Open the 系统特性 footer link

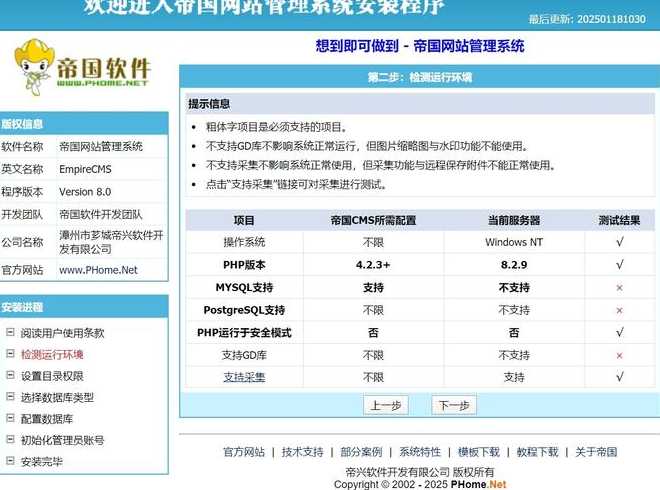coord(420,452)
